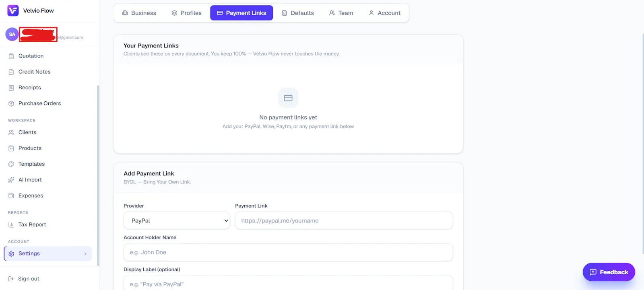Open the Products page
This screenshot has width=644, height=290.
48,148
